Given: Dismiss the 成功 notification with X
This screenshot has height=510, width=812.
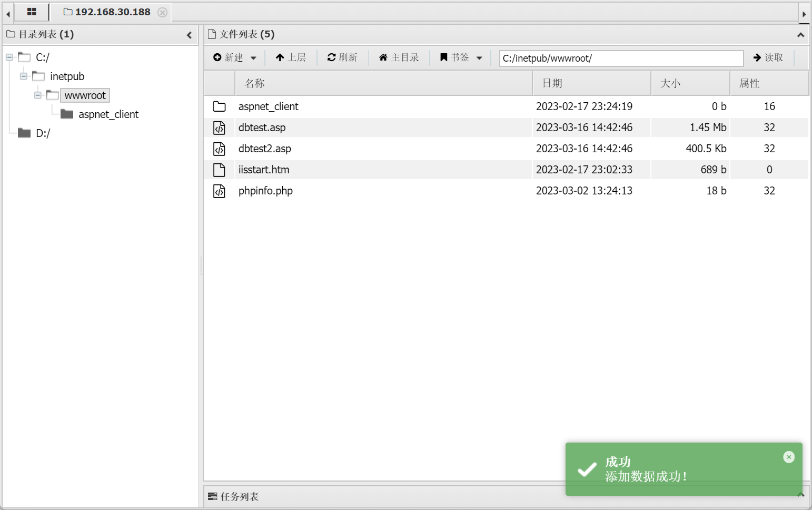Looking at the screenshot, I should point(789,457).
